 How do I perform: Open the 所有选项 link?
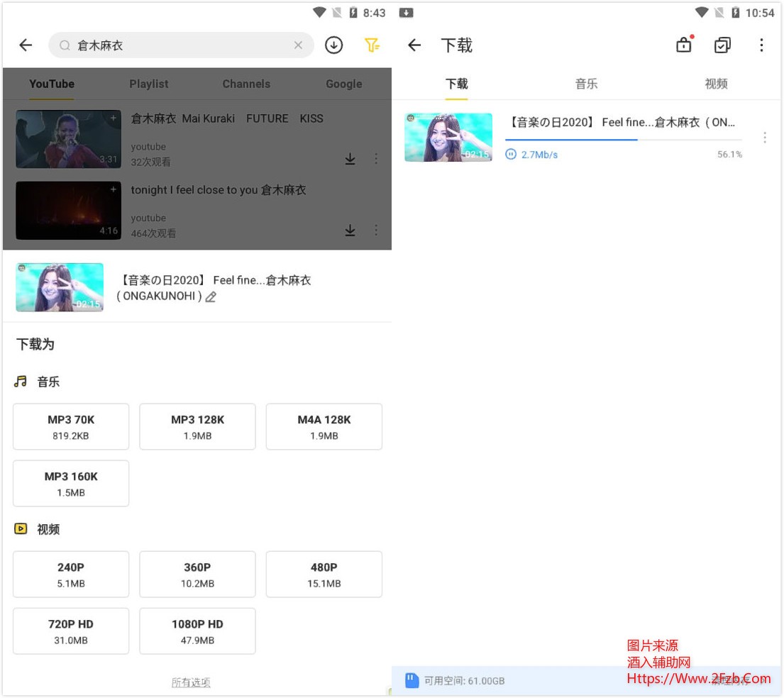pyautogui.click(x=191, y=682)
